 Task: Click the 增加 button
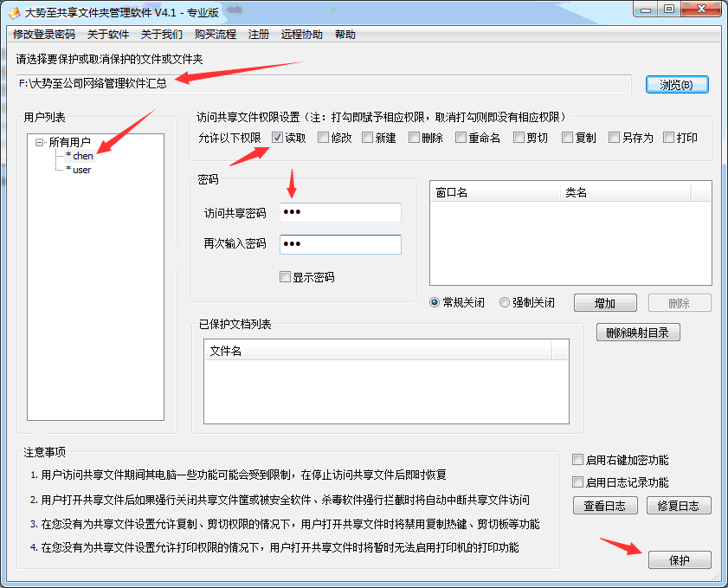tap(604, 303)
